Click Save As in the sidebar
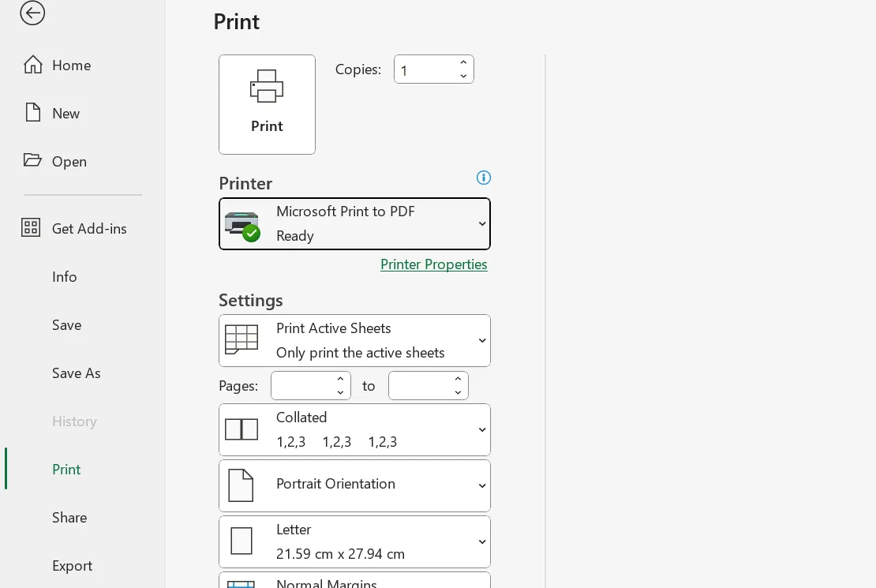This screenshot has width=876, height=588. (76, 373)
